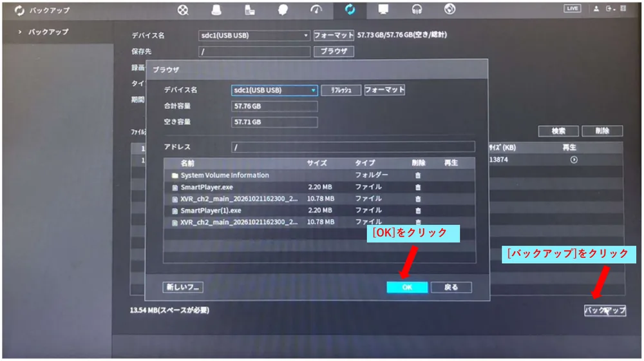Click the バックアップ button at bottom right
The height and width of the screenshot is (361, 644).
click(x=605, y=311)
